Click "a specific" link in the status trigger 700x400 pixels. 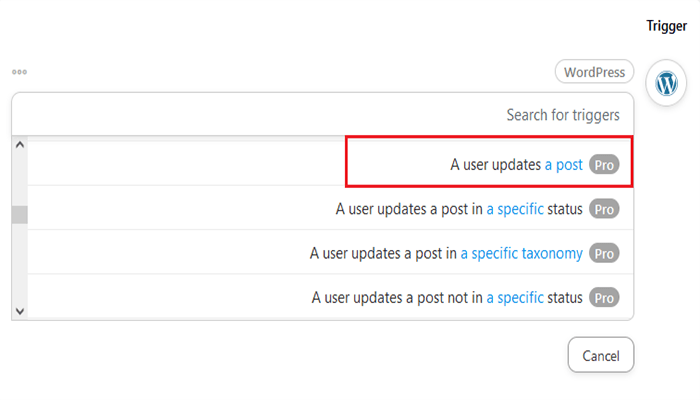[x=515, y=209]
